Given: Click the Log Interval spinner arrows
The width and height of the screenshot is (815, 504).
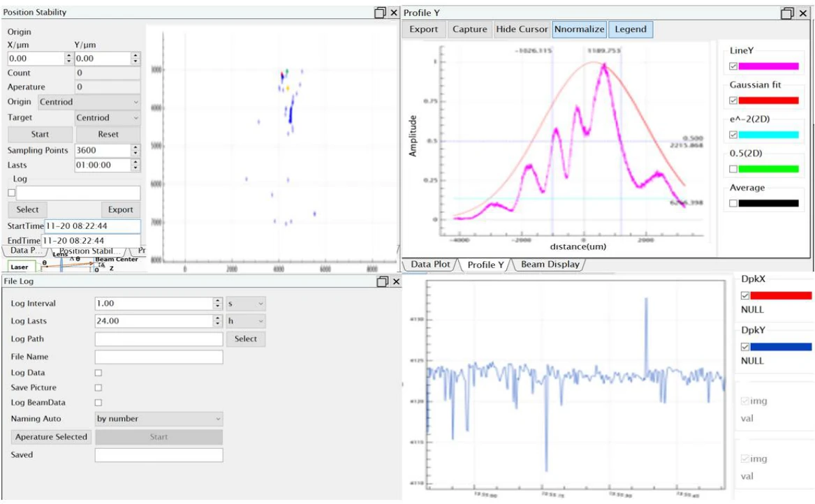Looking at the screenshot, I should (x=218, y=304).
